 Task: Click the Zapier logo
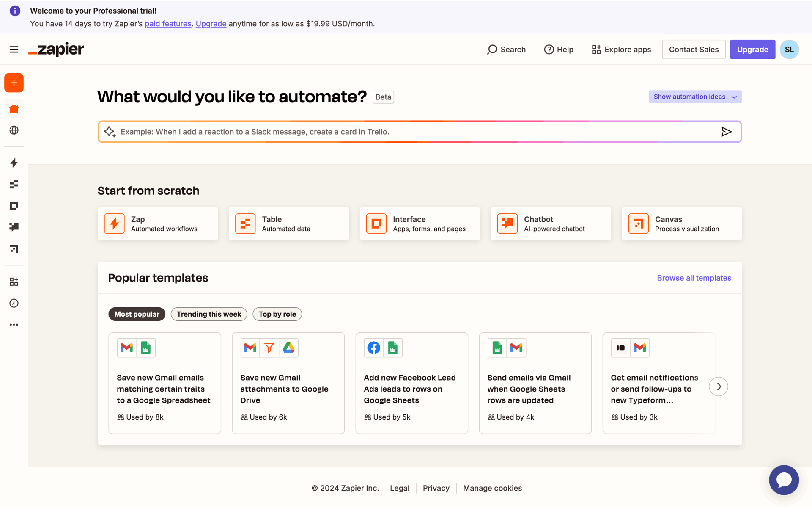click(56, 50)
